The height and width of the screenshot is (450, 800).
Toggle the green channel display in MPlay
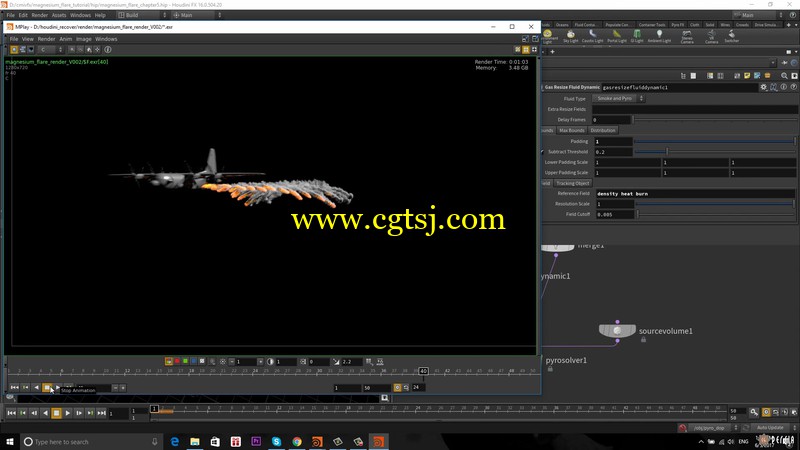[185, 361]
